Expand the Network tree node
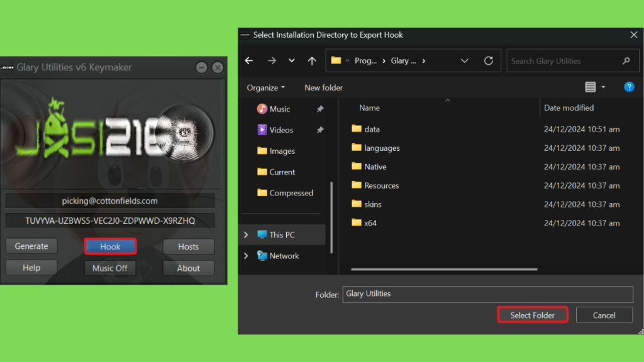Screen dimensions: 644x362 click(x=246, y=256)
